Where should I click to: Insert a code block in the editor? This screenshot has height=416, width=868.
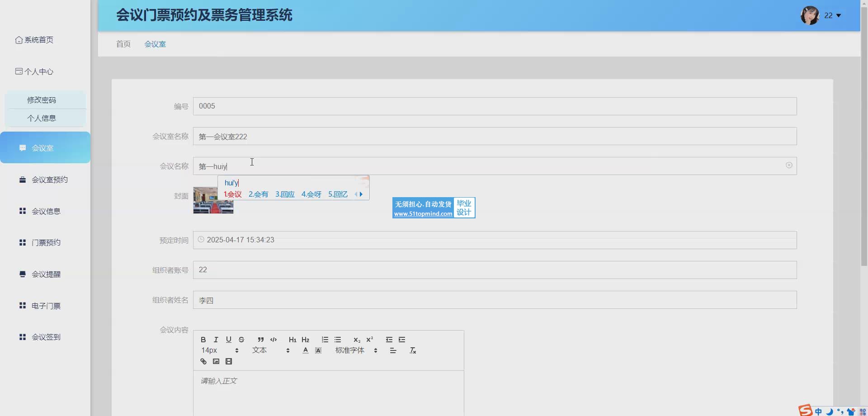click(x=274, y=340)
